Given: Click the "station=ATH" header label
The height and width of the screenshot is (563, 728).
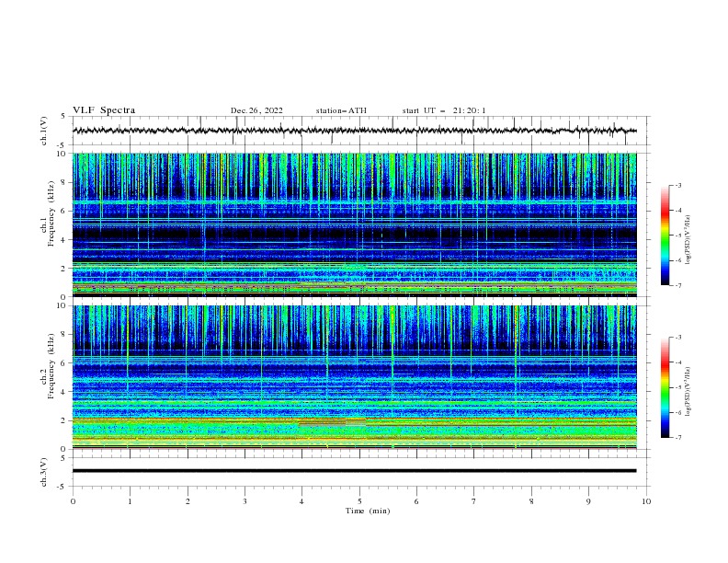Looking at the screenshot, I should [341, 110].
